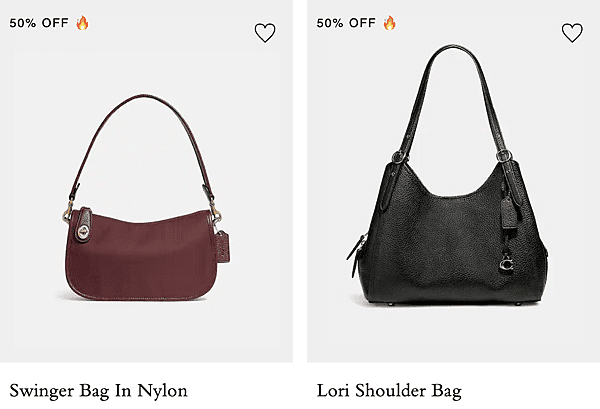This screenshot has height=409, width=600.
Task: Add Swinger Bag In Nylon to wishlist
Action: pyautogui.click(x=265, y=33)
